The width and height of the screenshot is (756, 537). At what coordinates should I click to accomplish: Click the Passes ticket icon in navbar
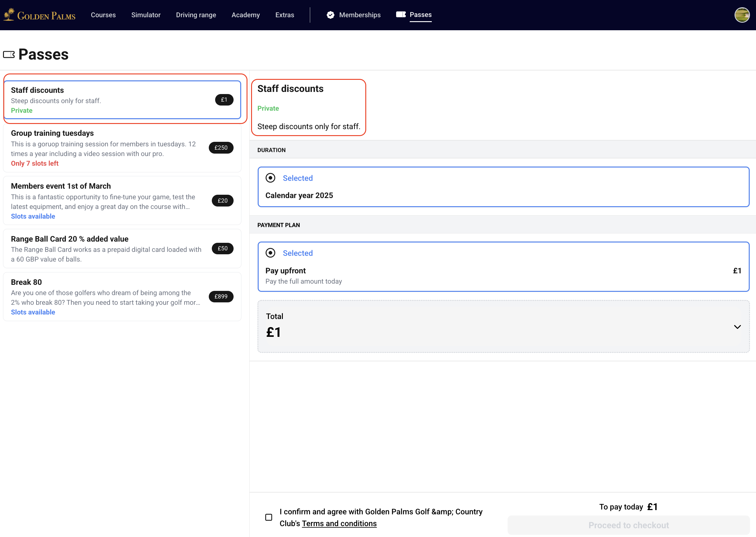click(x=401, y=15)
